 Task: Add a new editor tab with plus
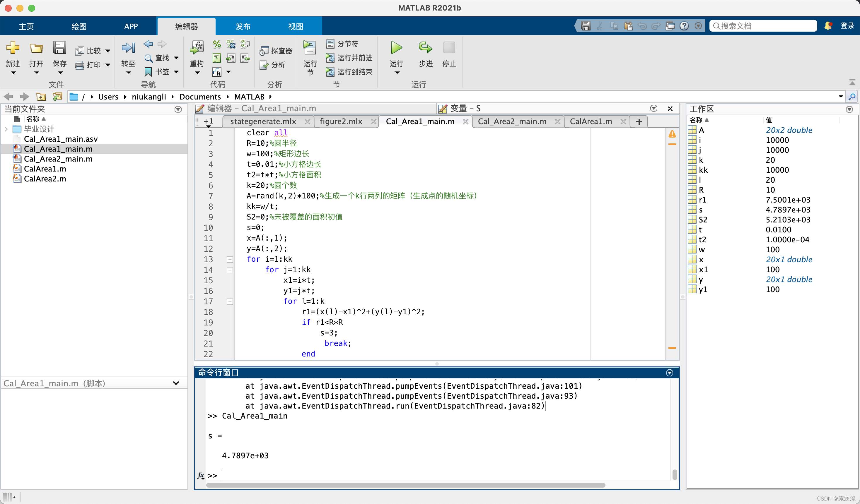(x=639, y=122)
